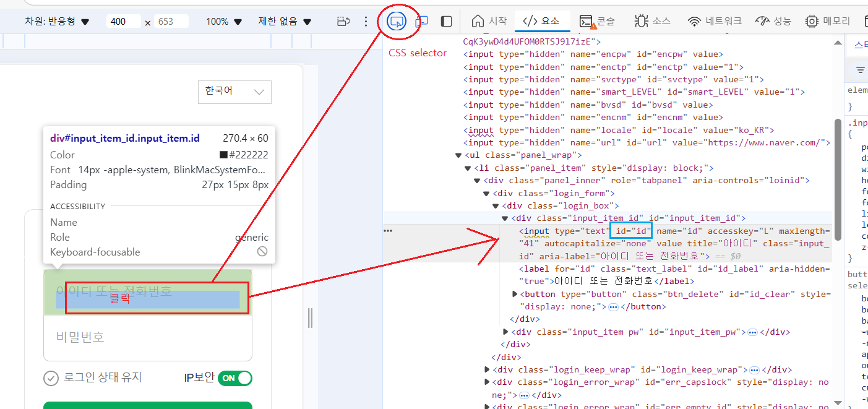Open the 100% zoom dropdown
The width and height of the screenshot is (868, 409).
(224, 22)
